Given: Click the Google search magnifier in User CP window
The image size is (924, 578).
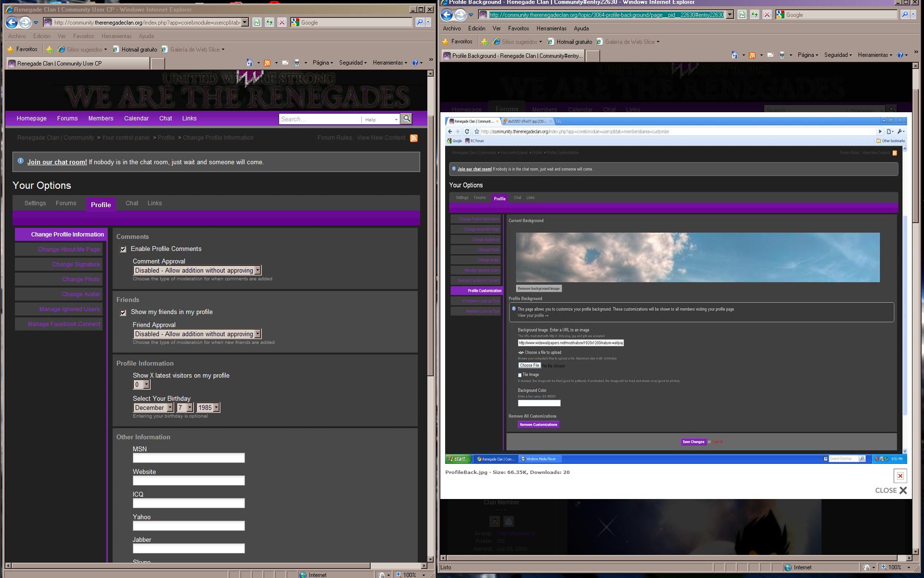Looking at the screenshot, I should [x=419, y=22].
